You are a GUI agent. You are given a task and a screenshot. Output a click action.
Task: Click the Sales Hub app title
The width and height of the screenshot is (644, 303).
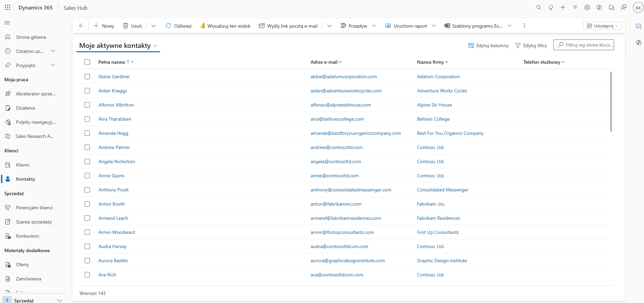pyautogui.click(x=75, y=8)
